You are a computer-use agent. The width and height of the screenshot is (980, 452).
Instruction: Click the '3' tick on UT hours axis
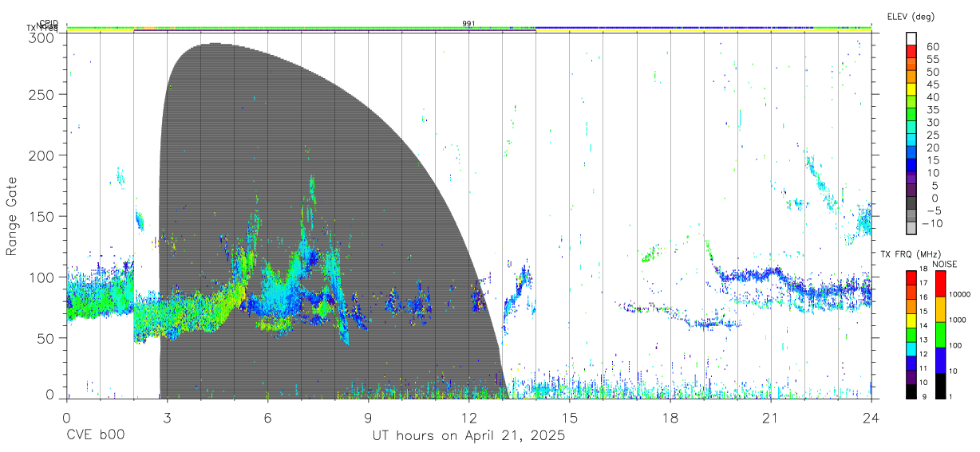point(167,419)
